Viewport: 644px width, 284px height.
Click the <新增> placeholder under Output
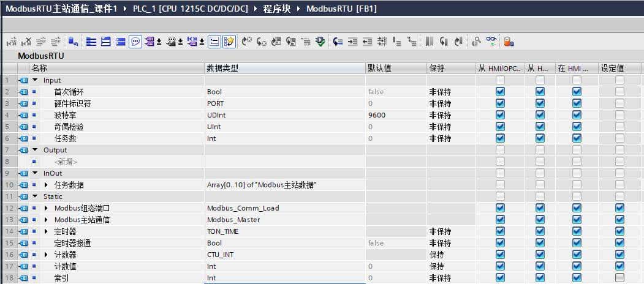(66, 162)
